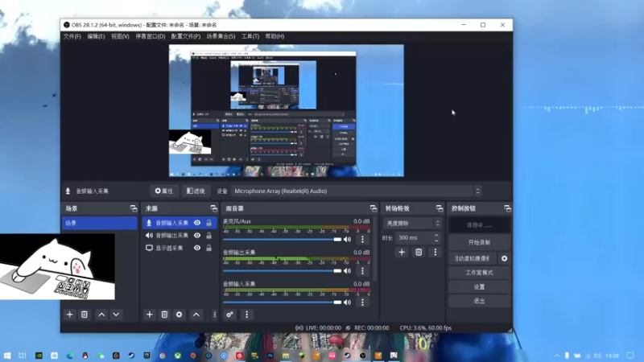
Task: Adjust 音频输入采集 volume slider in mixer
Action: (283, 302)
